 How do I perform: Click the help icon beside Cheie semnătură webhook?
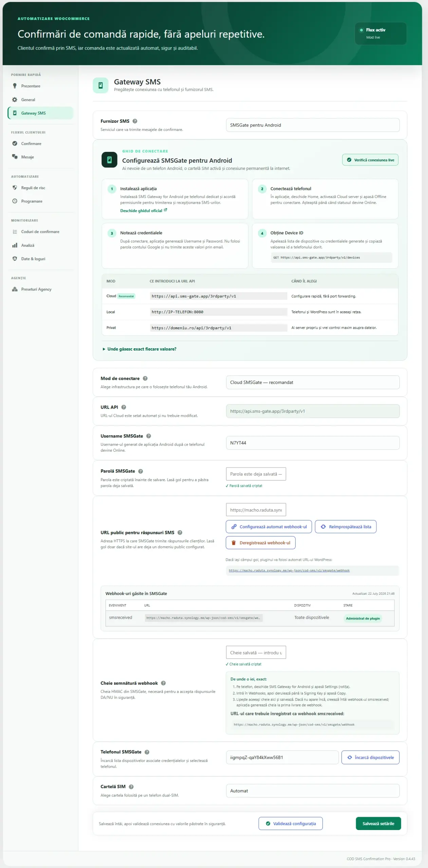[x=163, y=683]
